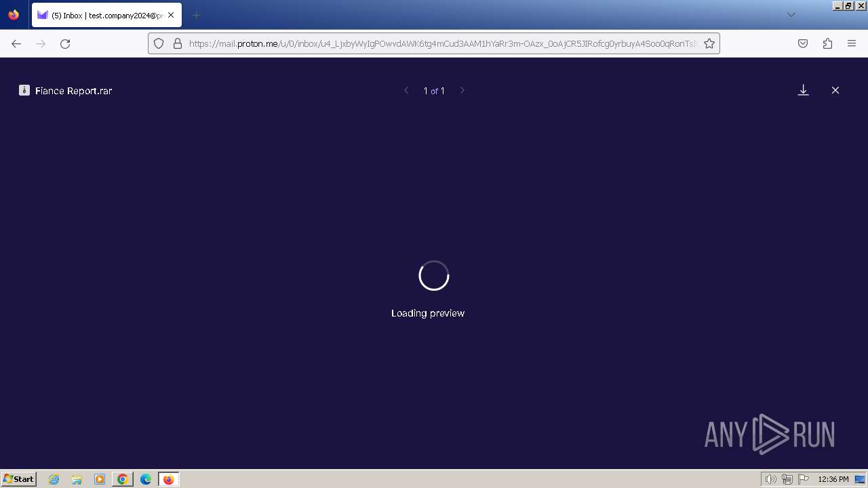Screen dimensions: 868x488
Task: Click the Loading preview text
Action: (428, 313)
